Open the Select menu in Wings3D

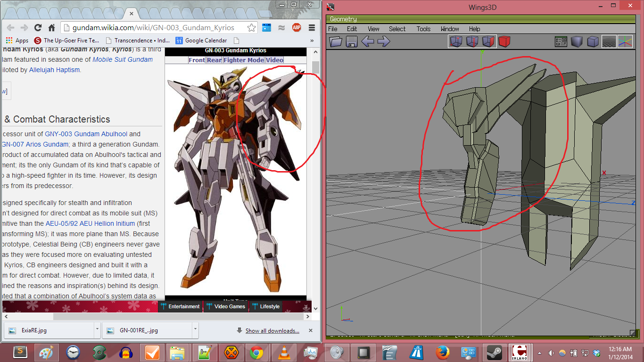(x=397, y=29)
